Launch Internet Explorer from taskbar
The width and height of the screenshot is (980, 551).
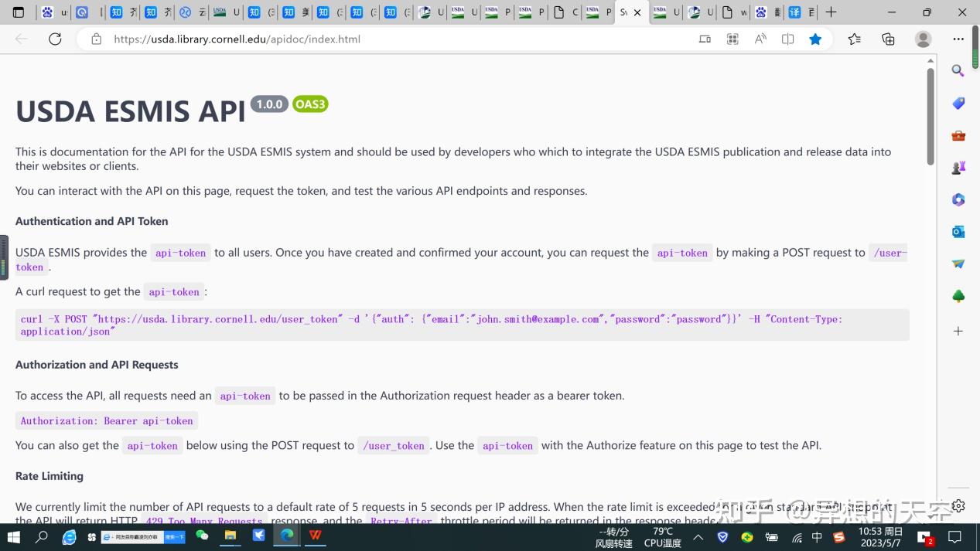[70, 536]
